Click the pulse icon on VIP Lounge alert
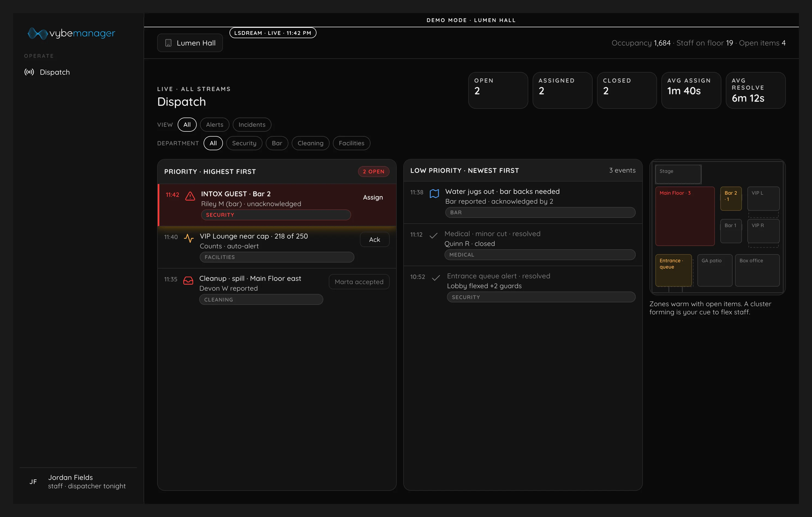812x517 pixels. pyautogui.click(x=189, y=238)
